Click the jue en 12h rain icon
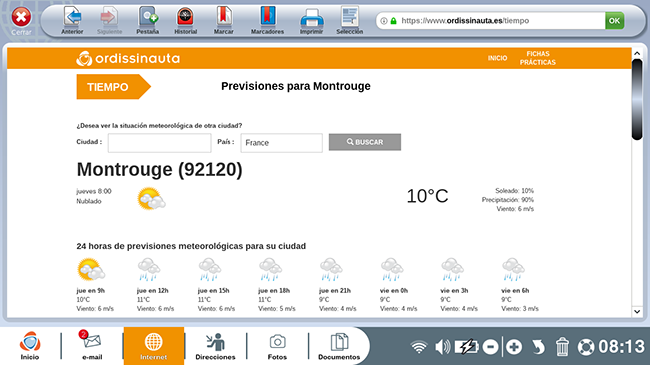Image resolution: width=650 pixels, height=365 pixels. point(149,269)
